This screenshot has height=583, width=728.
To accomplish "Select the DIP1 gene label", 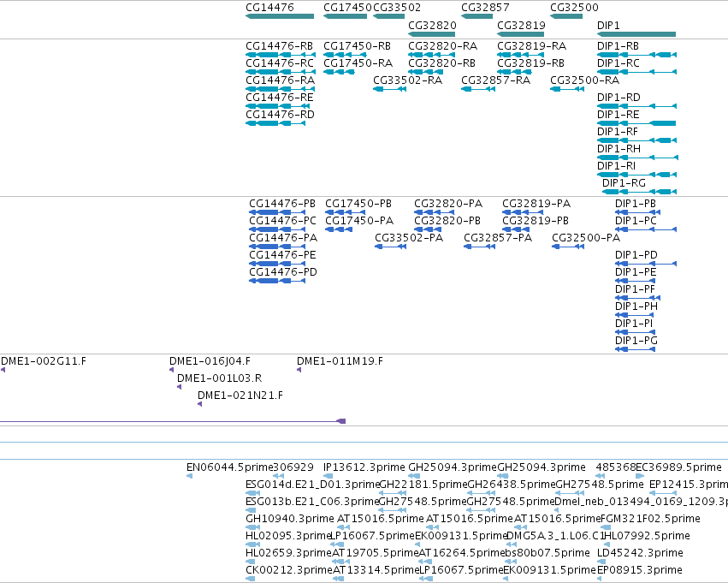I will (608, 26).
